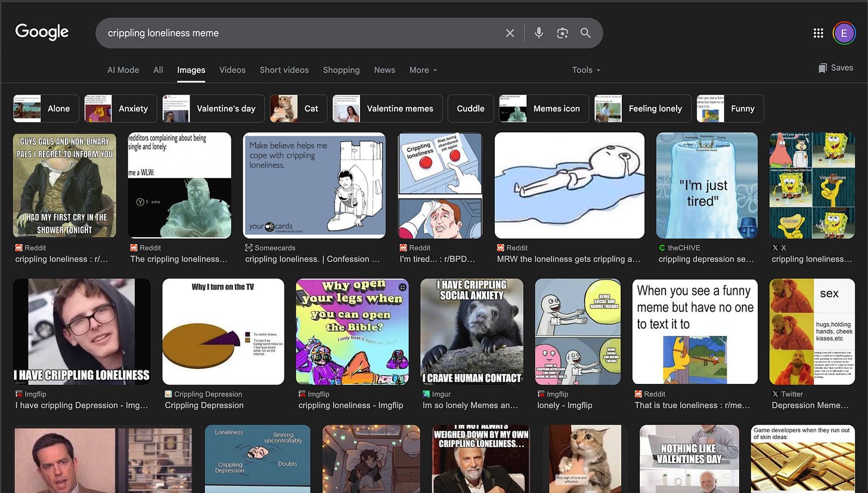Expand the More dropdown
868x493 pixels.
point(423,70)
